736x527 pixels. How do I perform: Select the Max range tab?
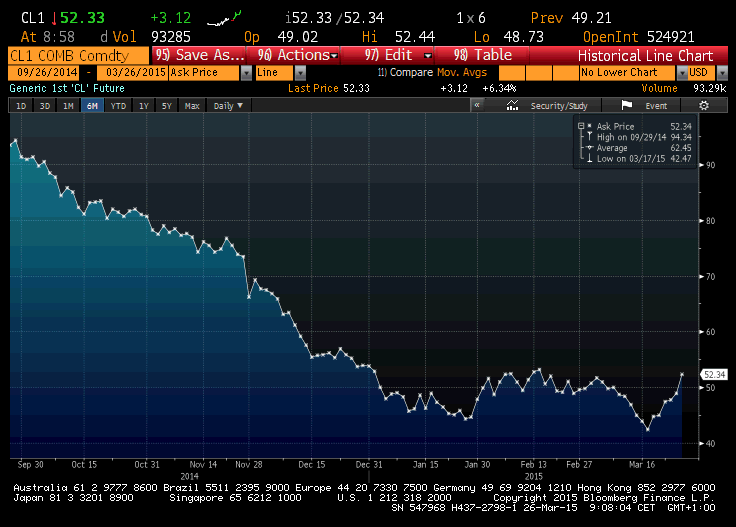(192, 106)
